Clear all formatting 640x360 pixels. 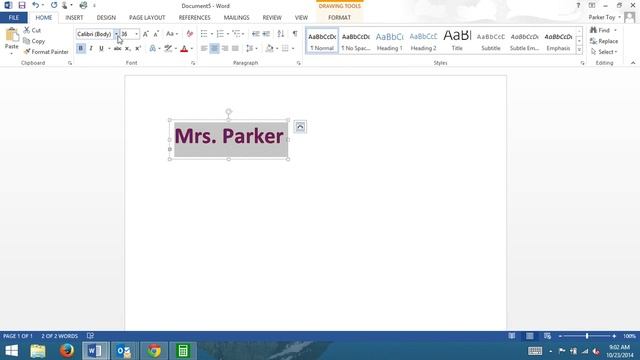189,34
